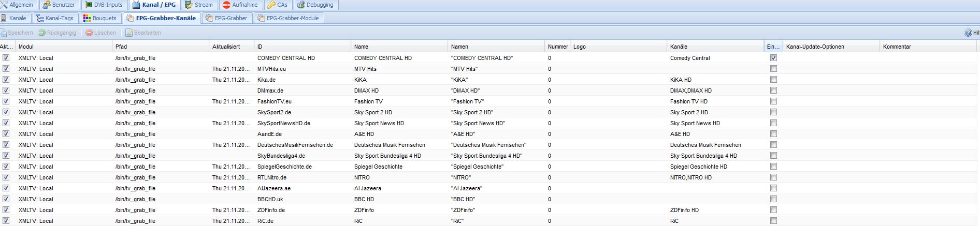Click the Löschen toolbar button
980x226 pixels.
click(x=101, y=33)
